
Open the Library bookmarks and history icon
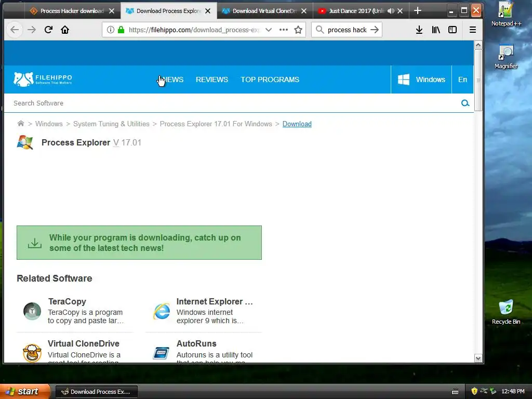(x=436, y=30)
